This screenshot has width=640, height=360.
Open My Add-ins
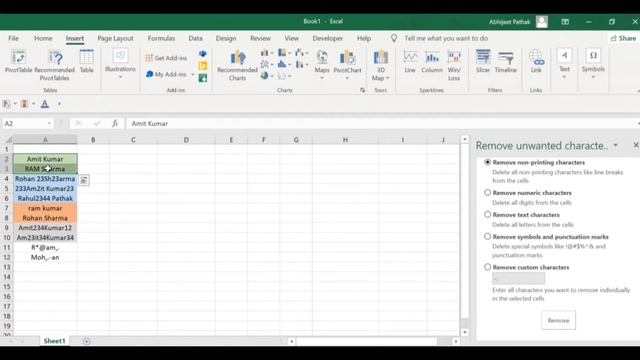point(166,74)
